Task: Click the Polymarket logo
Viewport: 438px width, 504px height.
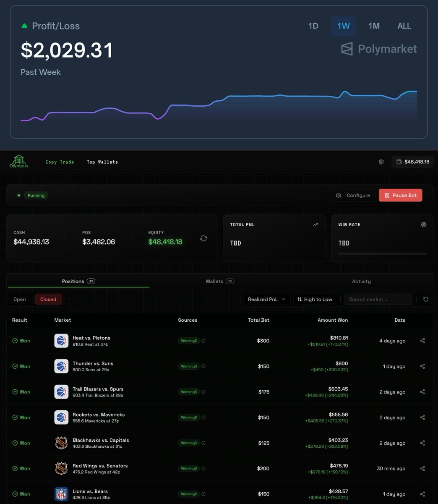Action: tap(379, 49)
